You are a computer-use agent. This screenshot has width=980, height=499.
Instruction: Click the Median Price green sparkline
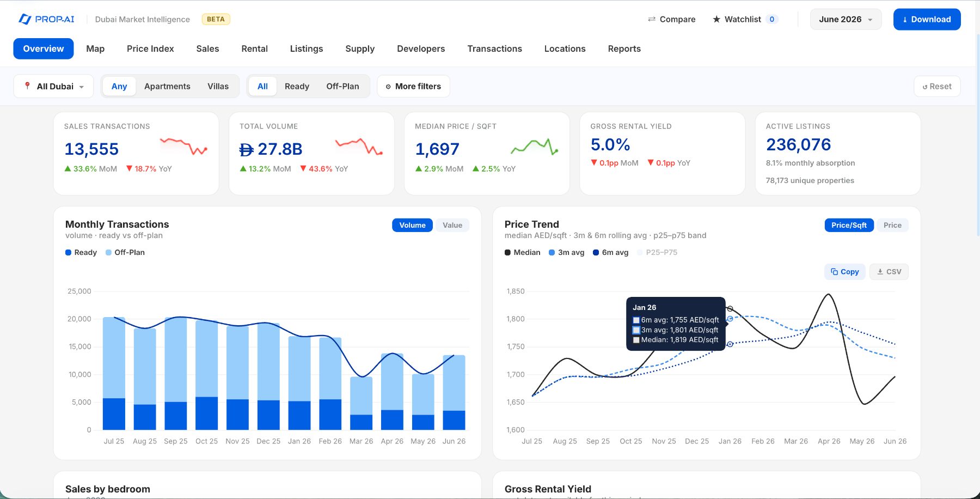pyautogui.click(x=535, y=146)
